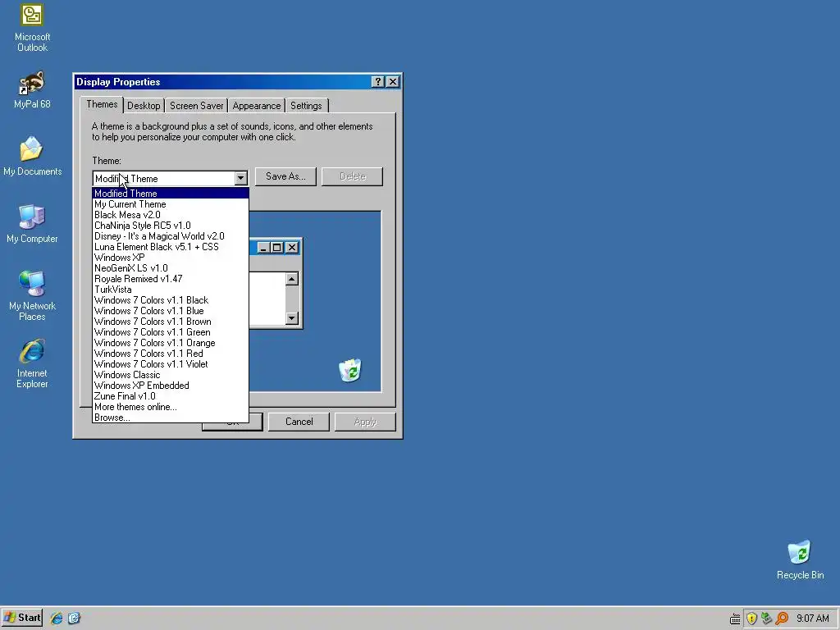Pick the Windows XP theme entry

[x=171, y=257]
